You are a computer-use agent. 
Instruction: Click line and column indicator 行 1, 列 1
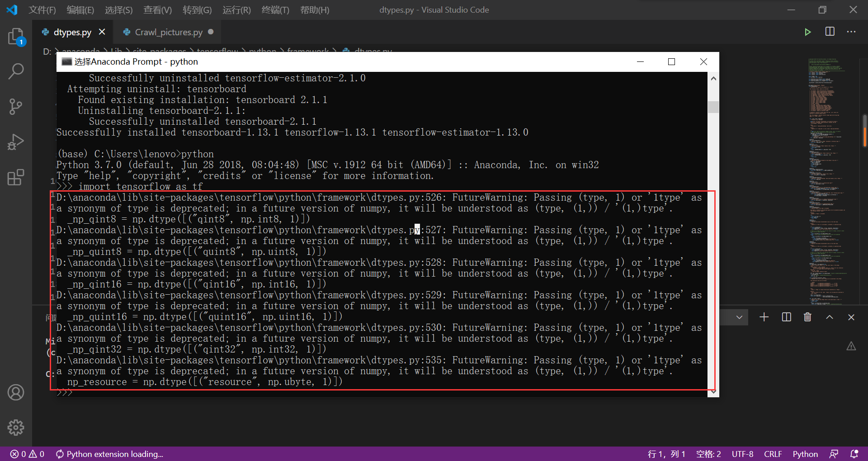[666, 454]
